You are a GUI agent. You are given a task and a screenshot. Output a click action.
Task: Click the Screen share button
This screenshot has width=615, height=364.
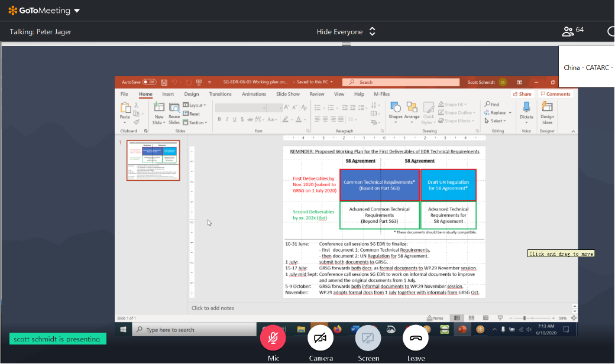tap(368, 338)
